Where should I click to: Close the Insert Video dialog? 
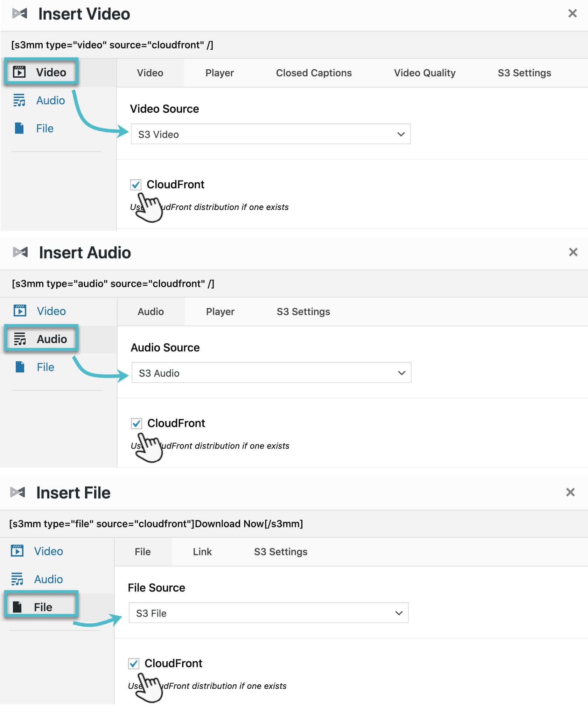click(572, 13)
